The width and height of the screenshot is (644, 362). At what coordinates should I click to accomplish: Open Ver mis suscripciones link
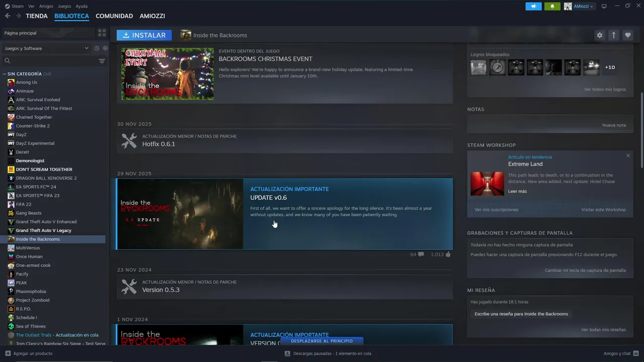496,210
